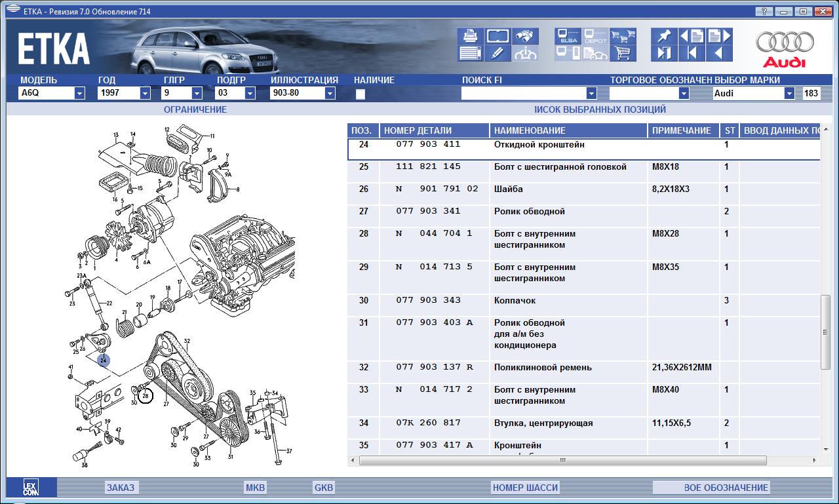839x504 pixels.
Task: Click highlighted position 24 in illustration
Action: (104, 360)
